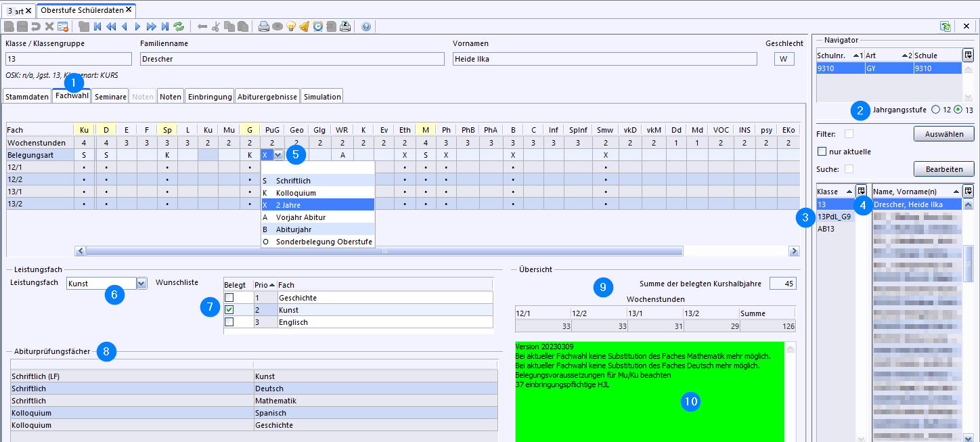Check Belegt box for Geschichte

coord(230,297)
